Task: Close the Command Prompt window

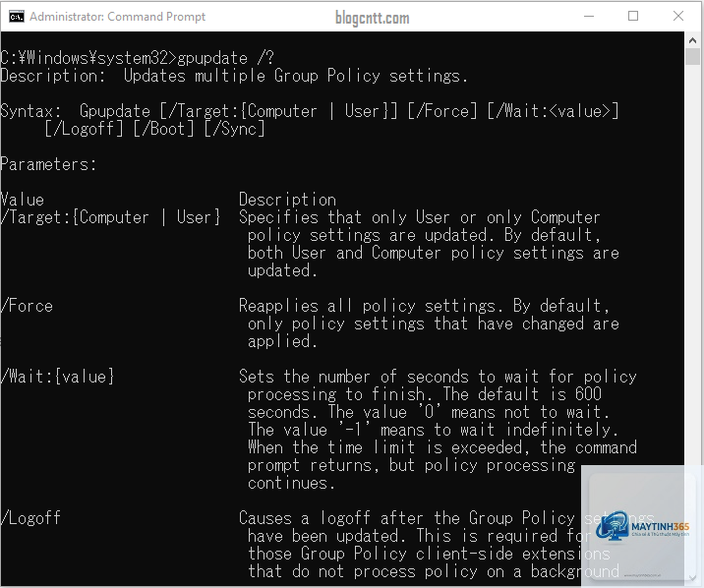Action: (x=678, y=16)
